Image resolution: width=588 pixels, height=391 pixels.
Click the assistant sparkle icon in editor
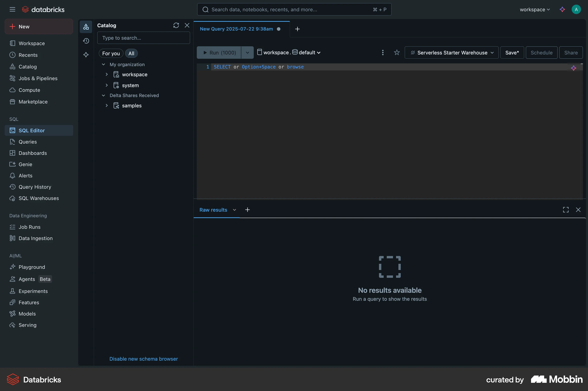point(574,68)
